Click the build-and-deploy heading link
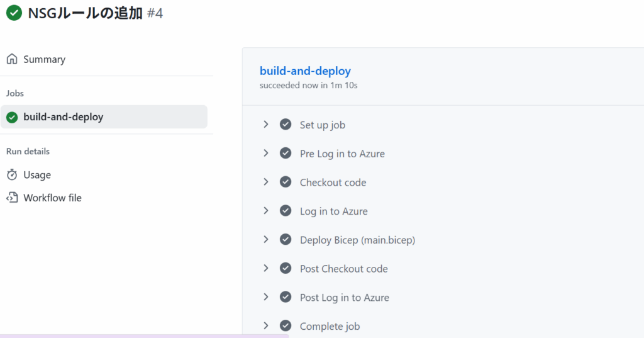The height and width of the screenshot is (338, 644). (305, 71)
